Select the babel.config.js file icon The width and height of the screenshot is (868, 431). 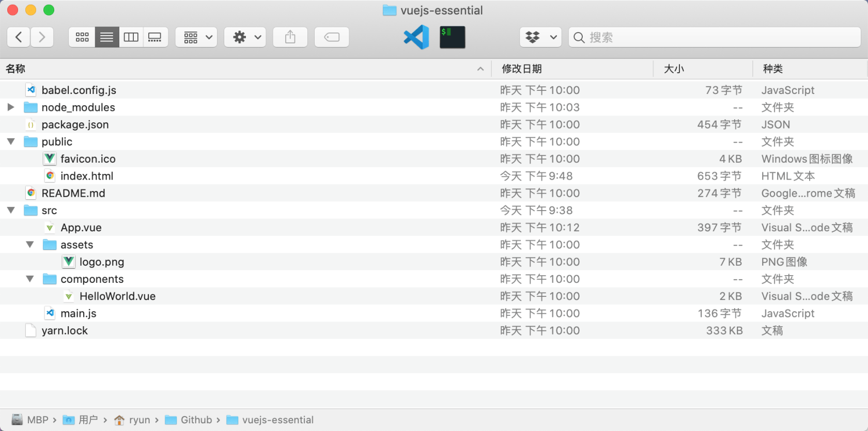pyautogui.click(x=31, y=90)
